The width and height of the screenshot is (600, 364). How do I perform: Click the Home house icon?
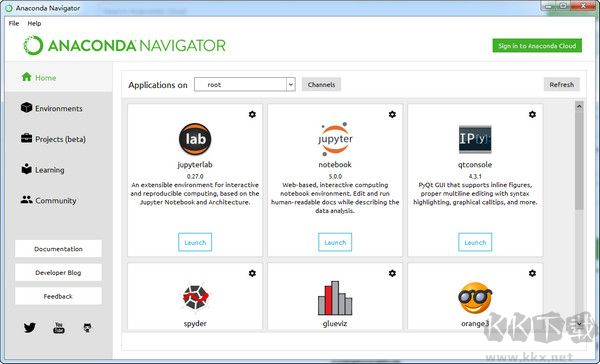pos(26,77)
